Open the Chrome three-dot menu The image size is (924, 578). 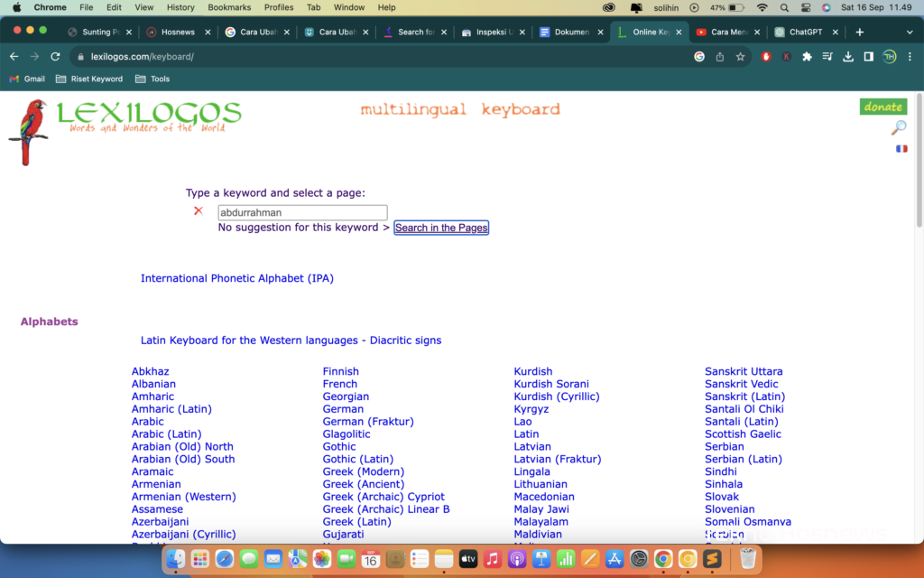(910, 57)
